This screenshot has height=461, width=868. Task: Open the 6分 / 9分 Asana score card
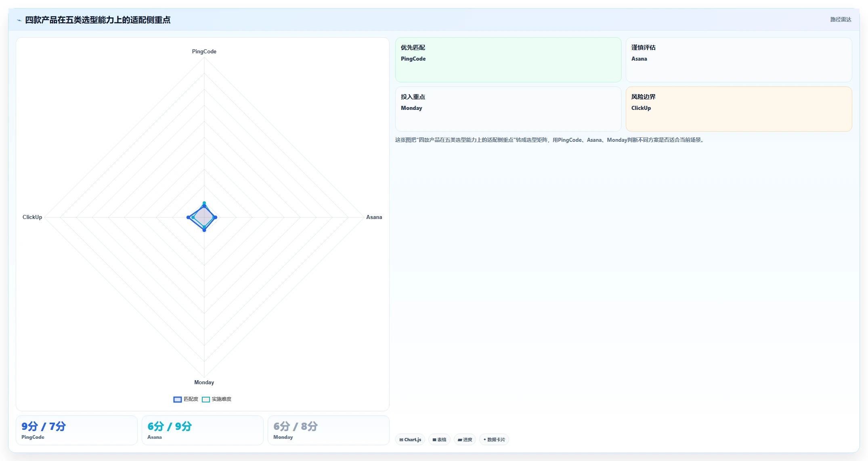(203, 430)
